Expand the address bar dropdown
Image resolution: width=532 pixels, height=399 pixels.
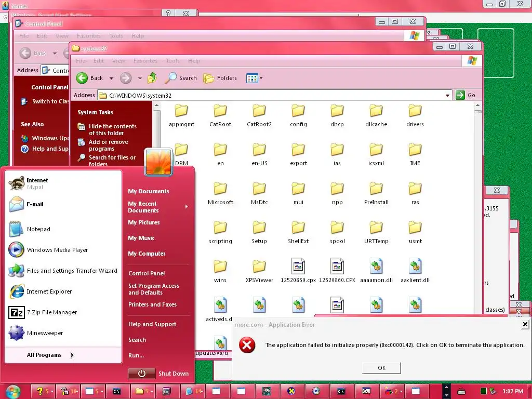click(x=447, y=96)
